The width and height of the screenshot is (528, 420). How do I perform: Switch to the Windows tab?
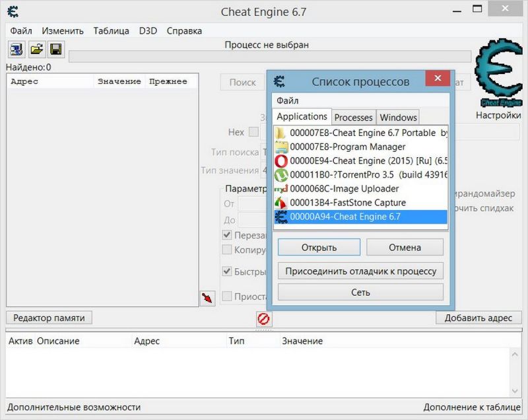[399, 118]
